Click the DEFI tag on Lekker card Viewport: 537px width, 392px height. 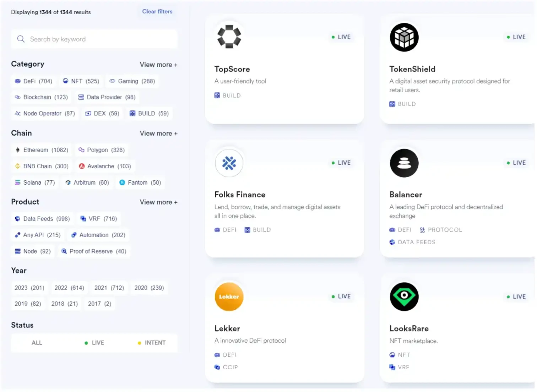[x=226, y=355]
